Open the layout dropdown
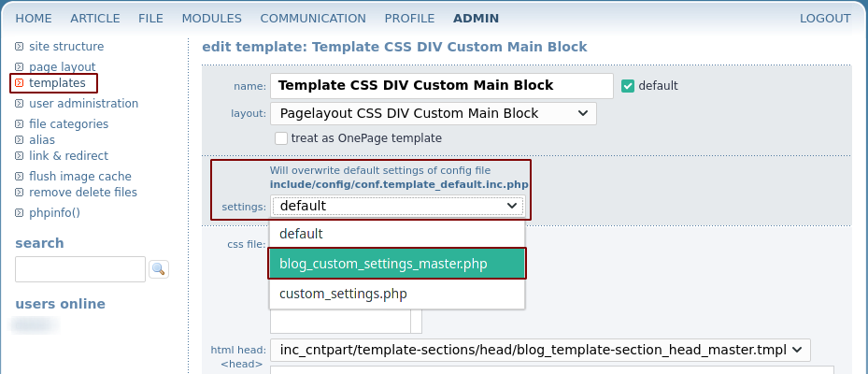Screen dimensions: 868x374 433,114
